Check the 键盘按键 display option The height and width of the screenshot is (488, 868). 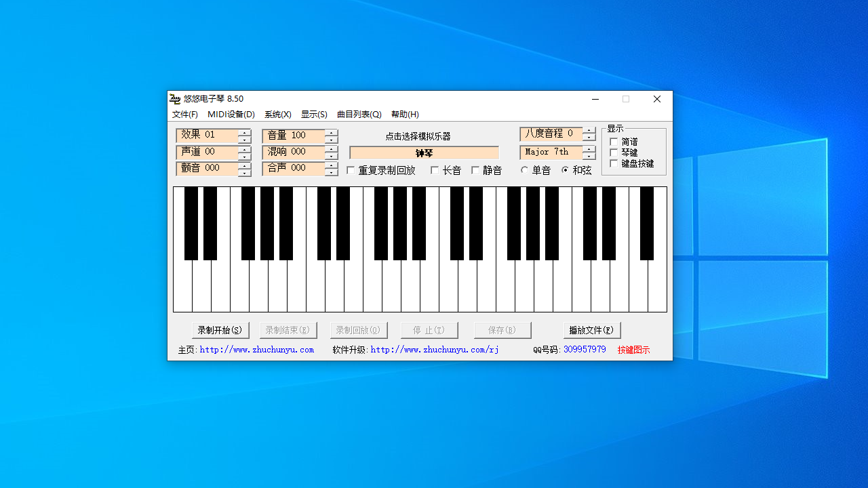click(x=612, y=163)
